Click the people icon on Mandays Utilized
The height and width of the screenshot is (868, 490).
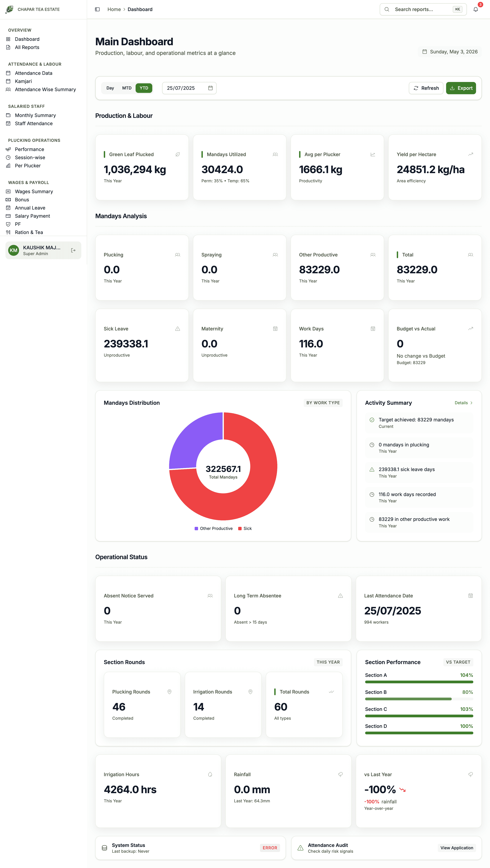click(x=275, y=154)
